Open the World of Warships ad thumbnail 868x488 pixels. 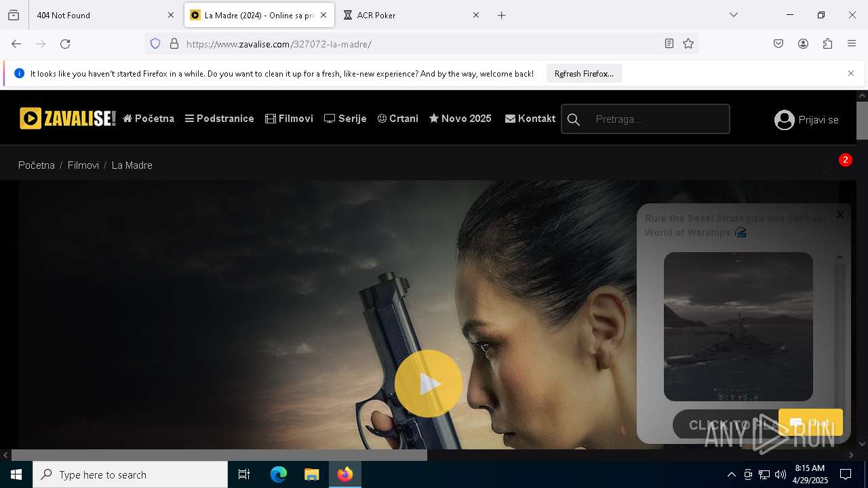[x=738, y=327]
